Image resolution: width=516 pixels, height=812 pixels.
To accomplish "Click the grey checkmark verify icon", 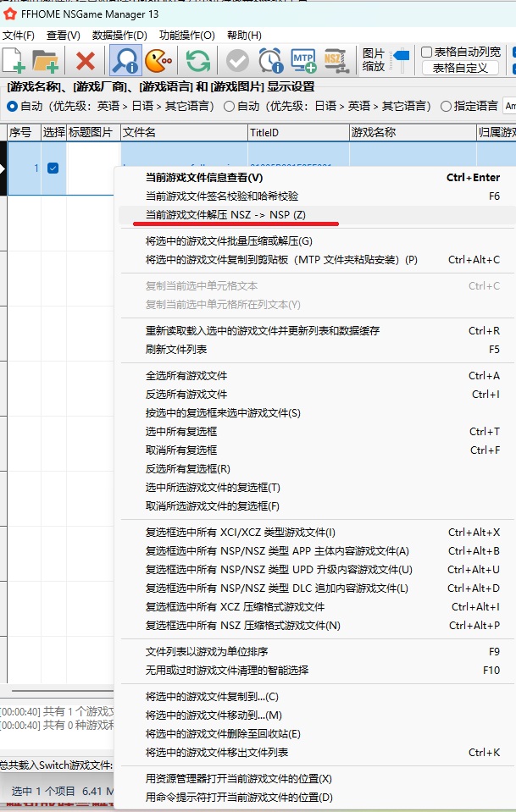I will pos(238,61).
